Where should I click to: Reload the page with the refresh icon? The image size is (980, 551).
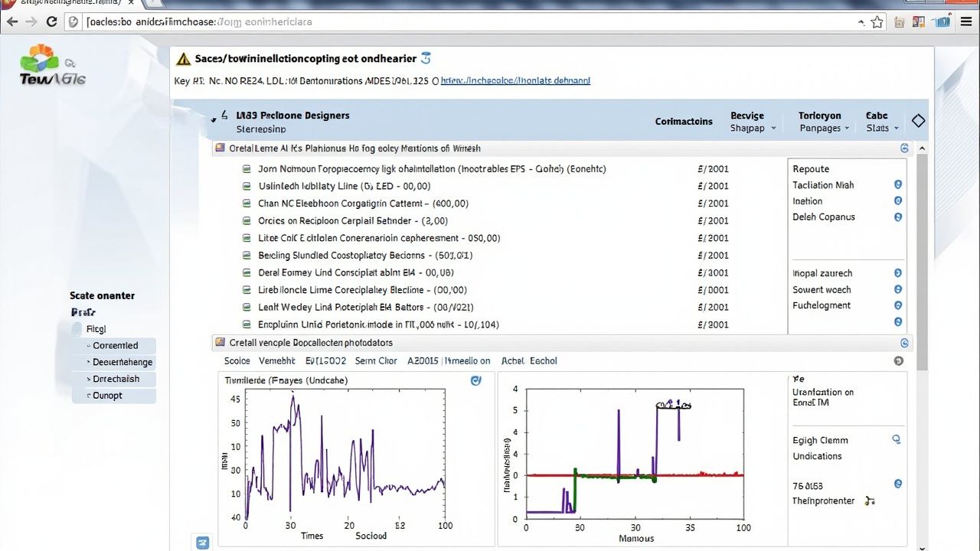(52, 21)
